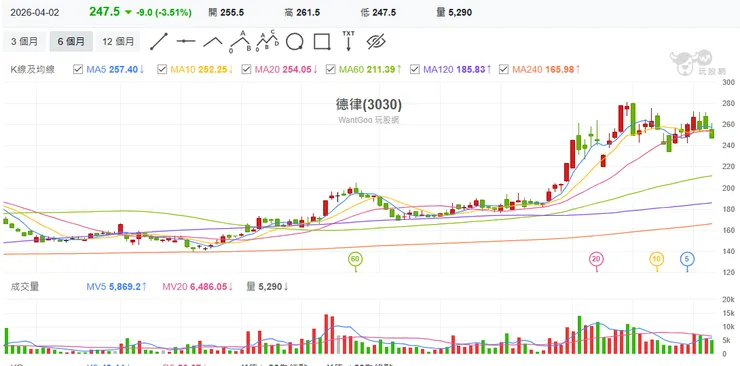The image size is (740, 366).
Task: Click the low price 低 247.5
Action: coord(378,13)
